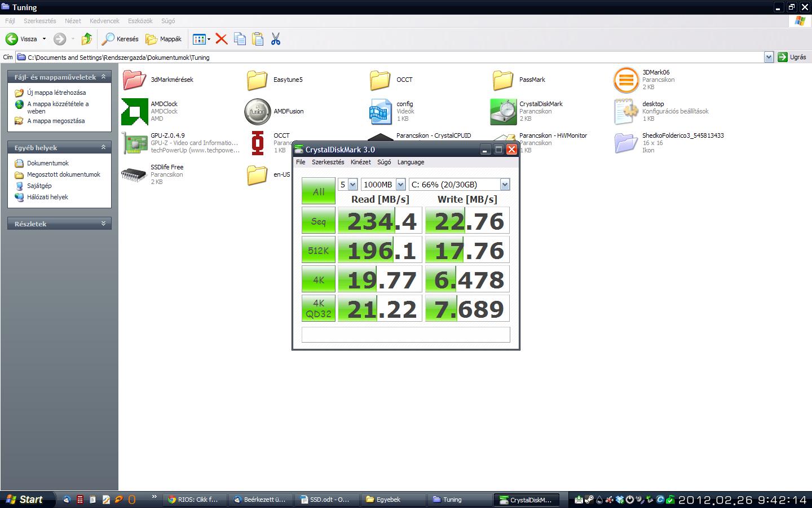Screen dimensions: 812x508
Task: Click the Cut scissors toolbar icon
Action: 276,39
